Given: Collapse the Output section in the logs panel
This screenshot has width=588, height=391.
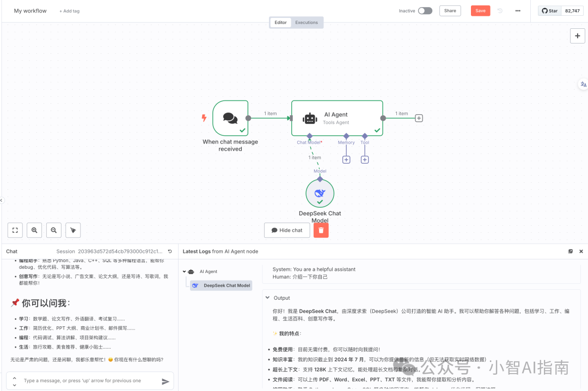Looking at the screenshot, I should click(267, 298).
